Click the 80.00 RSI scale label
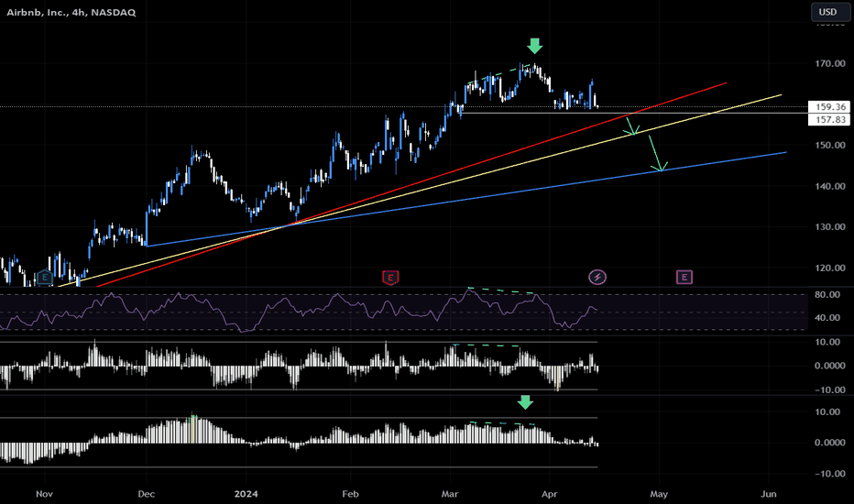Screen dimensions: 854x504 (827, 295)
